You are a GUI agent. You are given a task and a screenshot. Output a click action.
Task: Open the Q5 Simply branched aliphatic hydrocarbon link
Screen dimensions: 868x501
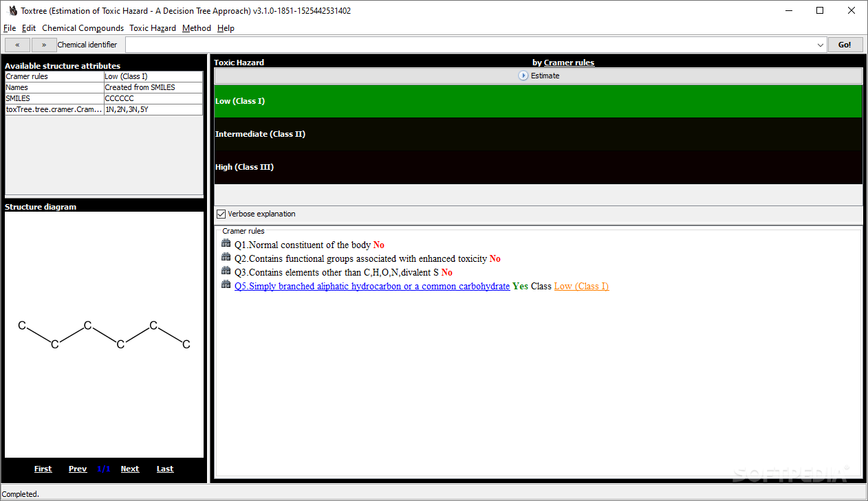tap(372, 286)
